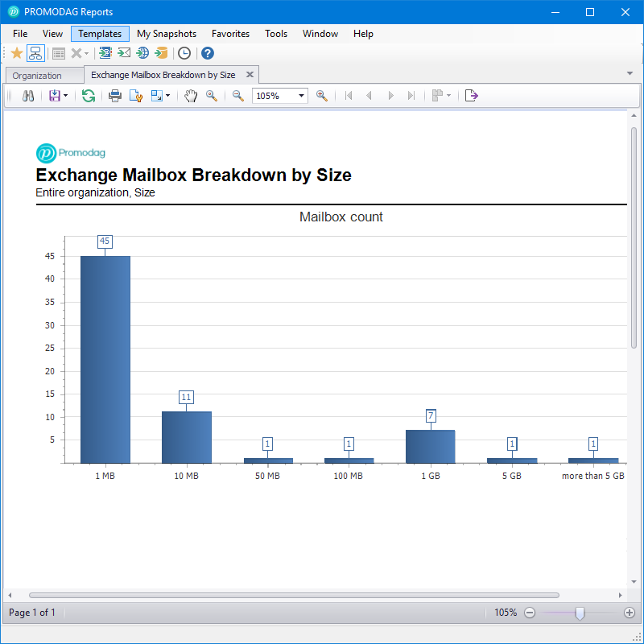
Task: Click the zoom out magnifier icon
Action: pyautogui.click(x=238, y=96)
